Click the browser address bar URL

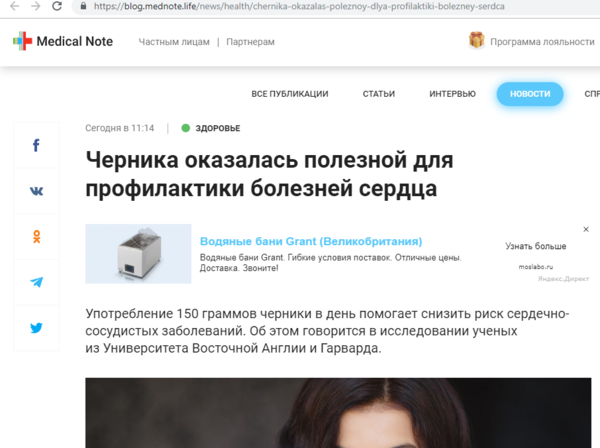pos(299,6)
